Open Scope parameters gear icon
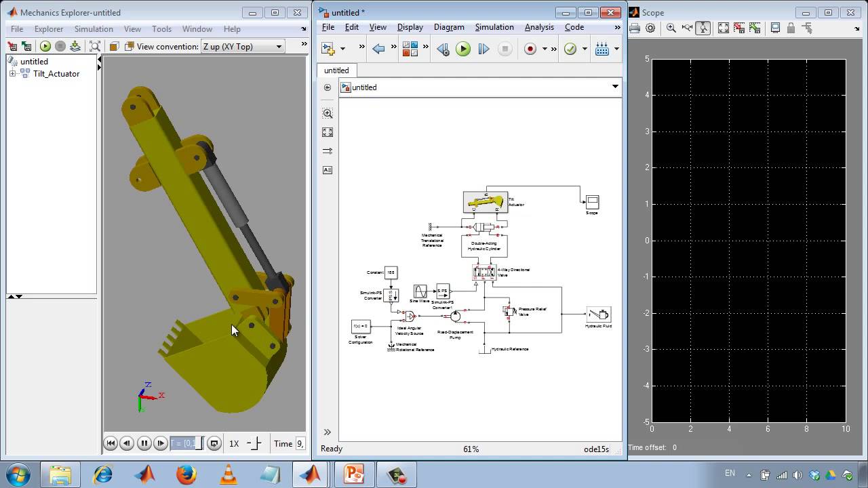 point(650,28)
